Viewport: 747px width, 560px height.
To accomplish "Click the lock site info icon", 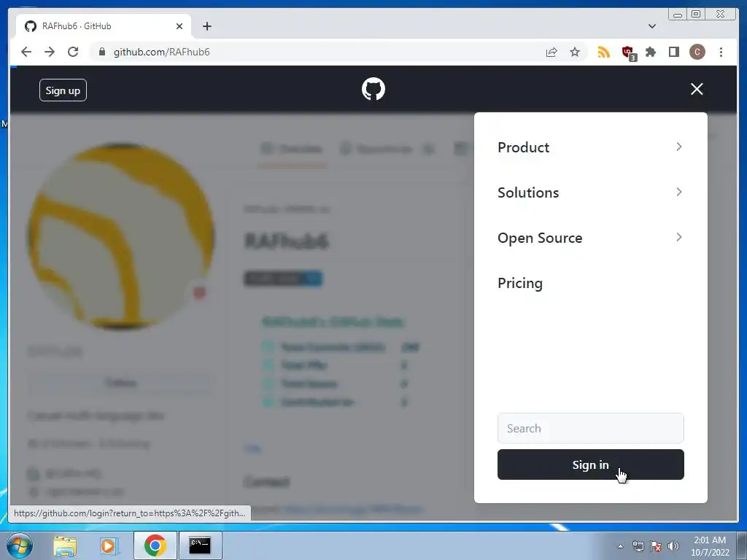I will click(102, 52).
